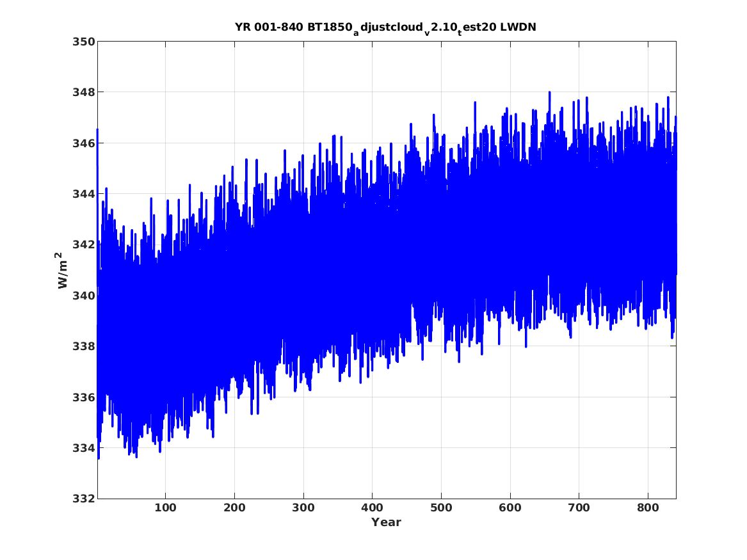The height and width of the screenshot is (560, 747).
Task: Click the x-axis tick label '300'
Action: [x=303, y=508]
